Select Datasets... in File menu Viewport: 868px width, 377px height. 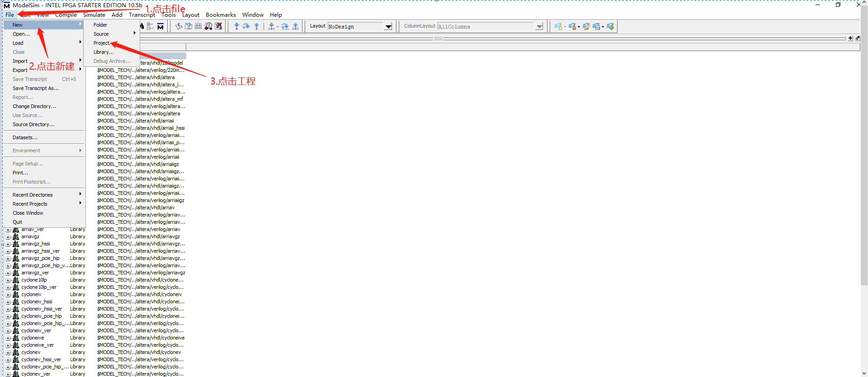[44, 137]
